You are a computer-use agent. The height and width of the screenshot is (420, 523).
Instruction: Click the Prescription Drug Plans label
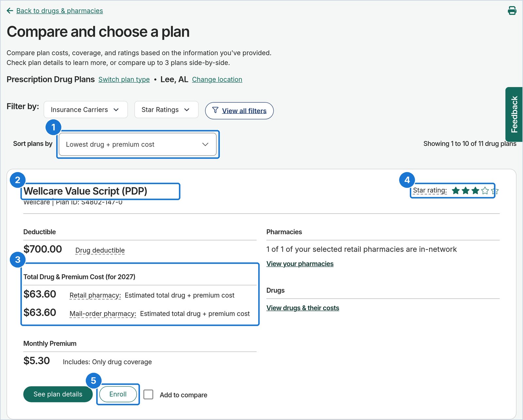pos(51,79)
